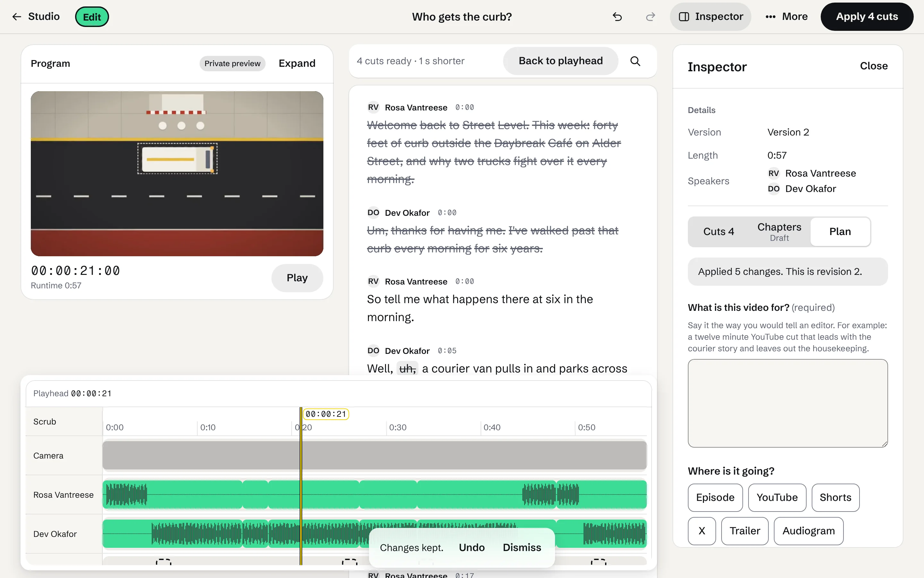Close the Inspector panel

874,66
